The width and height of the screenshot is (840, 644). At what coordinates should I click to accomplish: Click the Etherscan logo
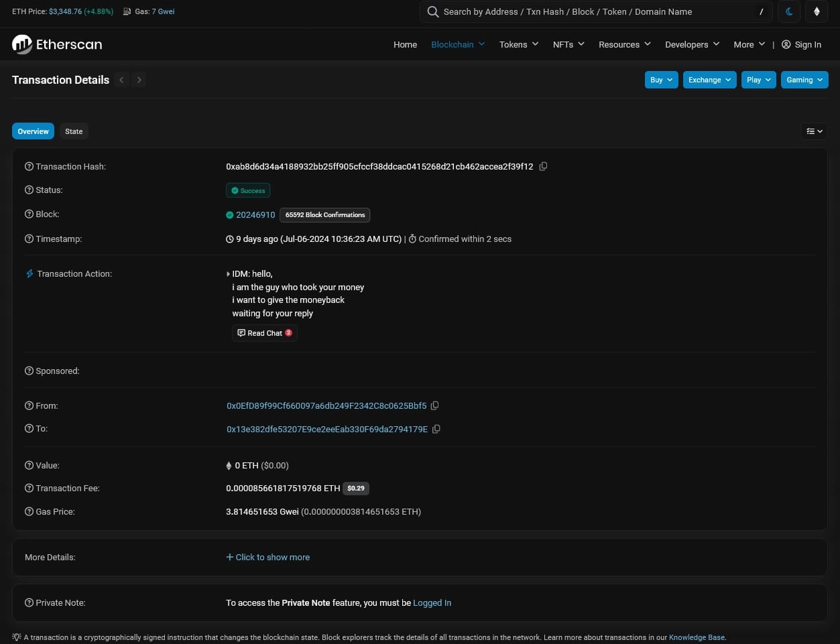tap(57, 44)
